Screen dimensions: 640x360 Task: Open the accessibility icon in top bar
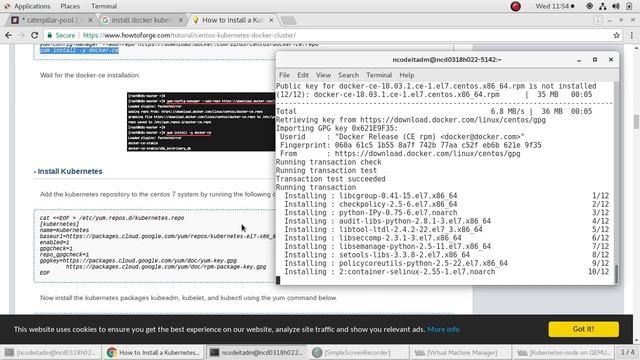point(589,6)
